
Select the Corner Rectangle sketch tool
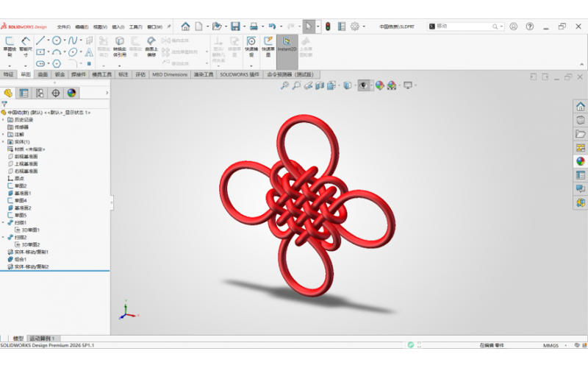coord(40,52)
